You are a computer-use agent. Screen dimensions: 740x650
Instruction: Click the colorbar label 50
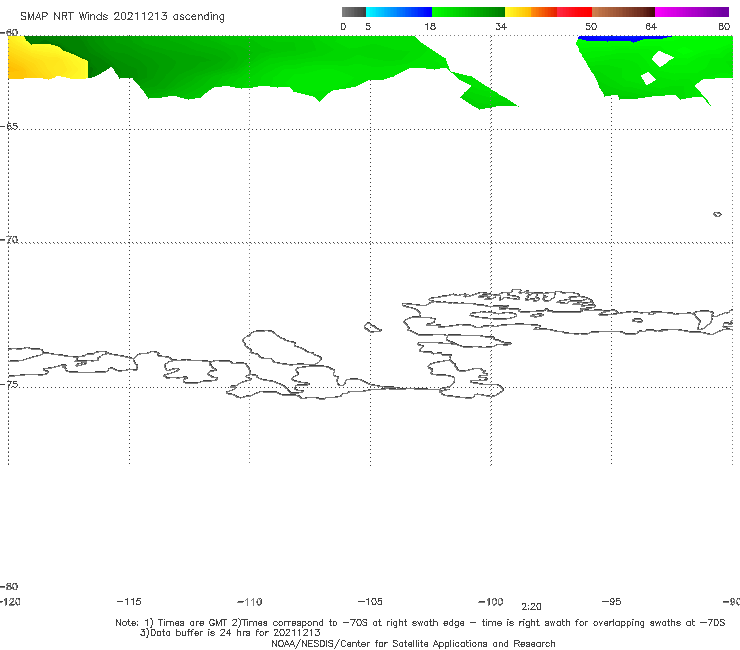tap(591, 27)
